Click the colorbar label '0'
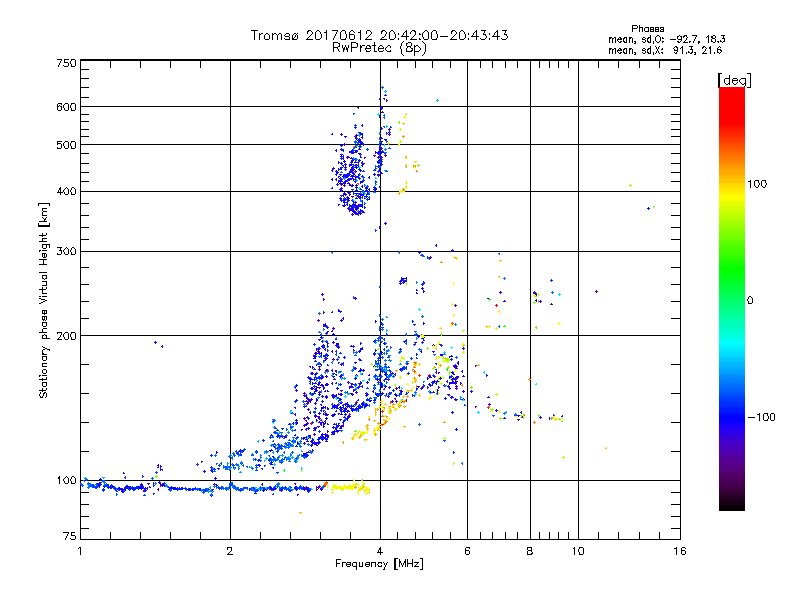The width and height of the screenshot is (800, 600). tap(750, 301)
